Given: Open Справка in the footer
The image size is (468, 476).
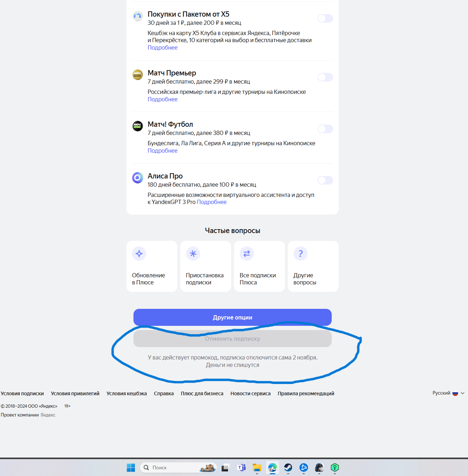Looking at the screenshot, I should (164, 393).
